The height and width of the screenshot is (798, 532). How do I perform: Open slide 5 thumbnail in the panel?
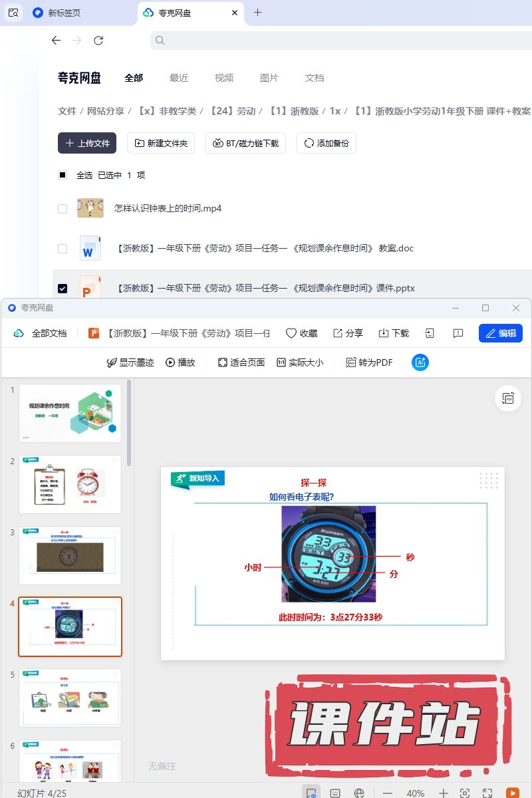coord(70,698)
